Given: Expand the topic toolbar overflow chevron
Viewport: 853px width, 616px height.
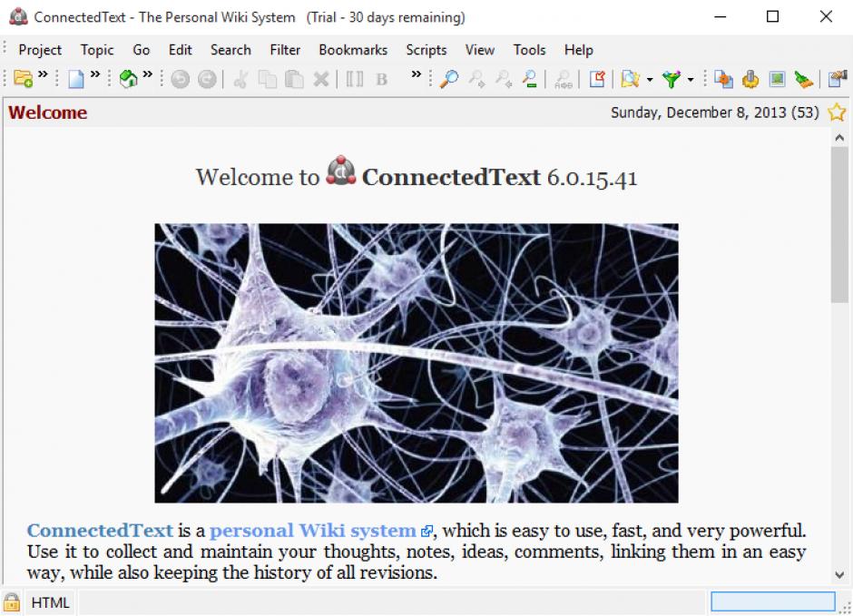Looking at the screenshot, I should pyautogui.click(x=95, y=74).
